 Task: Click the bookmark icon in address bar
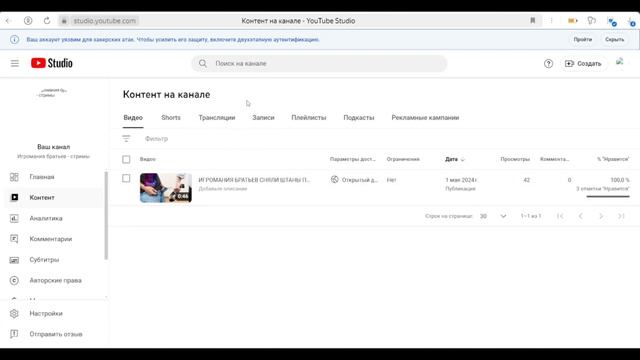tap(533, 21)
